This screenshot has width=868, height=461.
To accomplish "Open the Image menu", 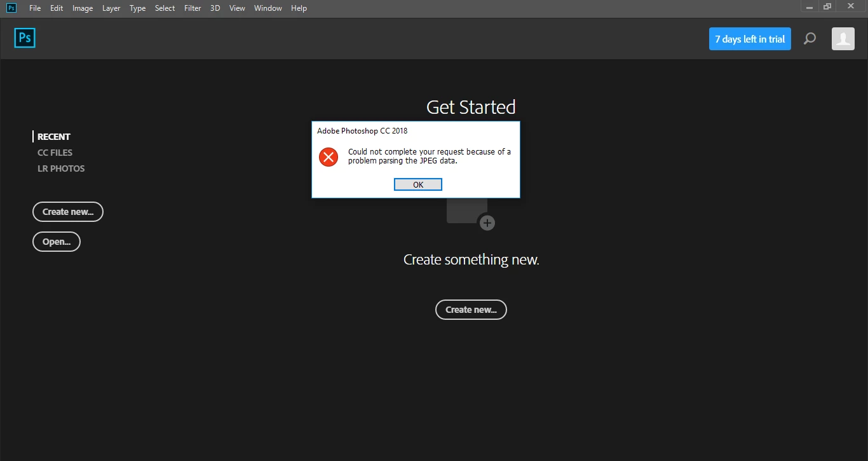I will 83,8.
